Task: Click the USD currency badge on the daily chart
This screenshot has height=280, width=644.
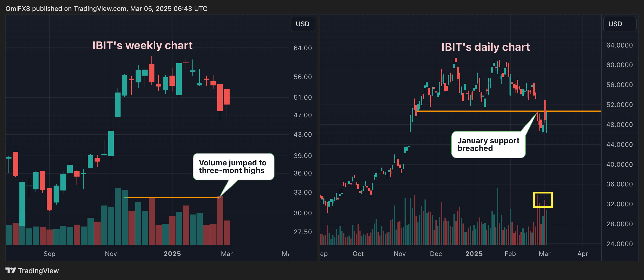Action: (x=619, y=24)
